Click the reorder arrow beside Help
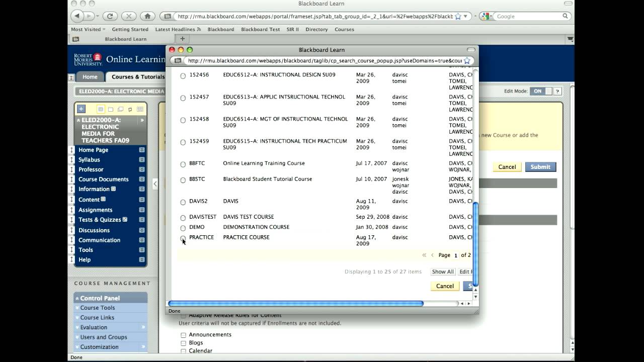 click(72, 259)
